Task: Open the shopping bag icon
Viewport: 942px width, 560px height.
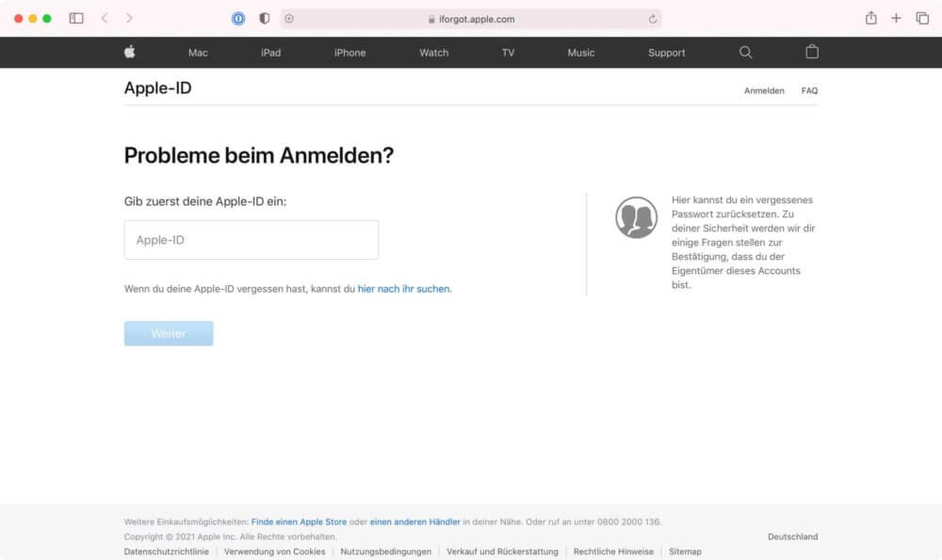Action: pyautogui.click(x=812, y=52)
